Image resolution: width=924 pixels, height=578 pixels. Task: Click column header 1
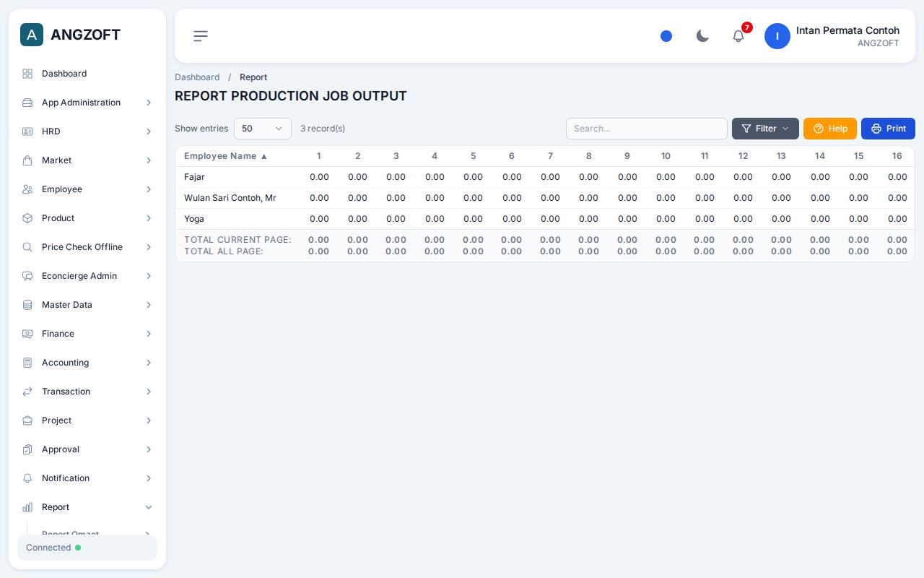coord(318,156)
